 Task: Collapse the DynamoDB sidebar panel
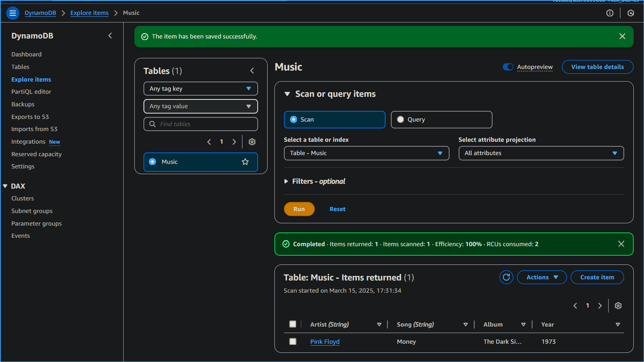pyautogui.click(x=110, y=36)
